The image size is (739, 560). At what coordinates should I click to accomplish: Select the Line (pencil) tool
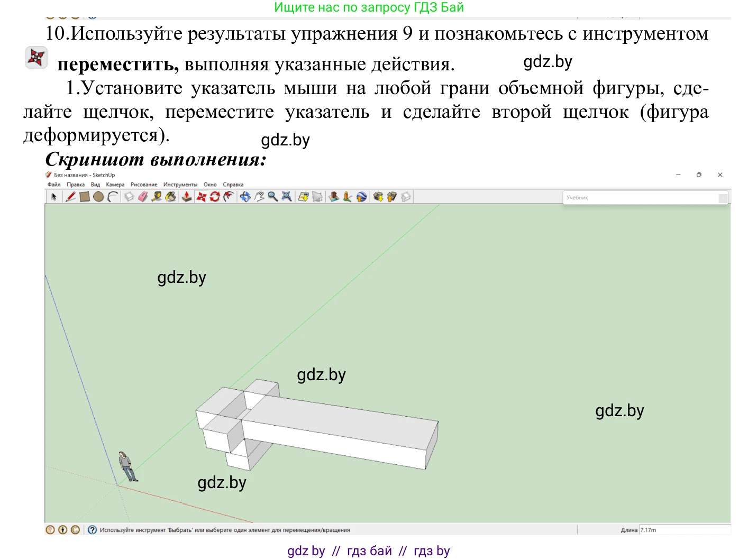pyautogui.click(x=70, y=196)
